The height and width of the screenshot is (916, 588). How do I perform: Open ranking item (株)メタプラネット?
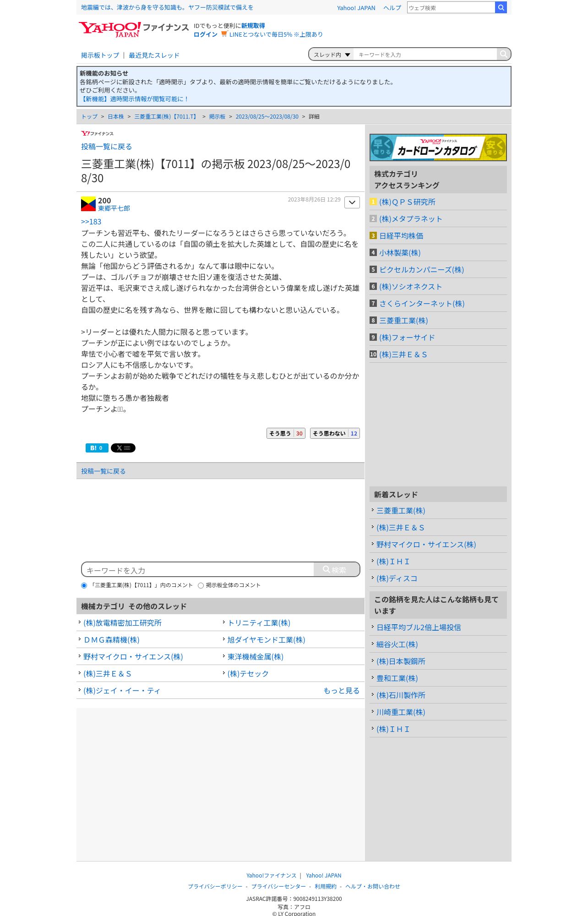pos(411,219)
